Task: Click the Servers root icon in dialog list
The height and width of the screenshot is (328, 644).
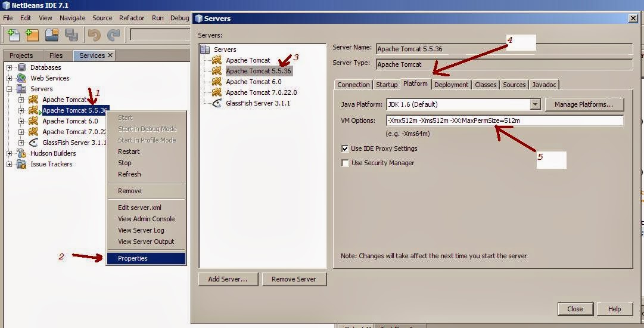Action: tap(205, 49)
